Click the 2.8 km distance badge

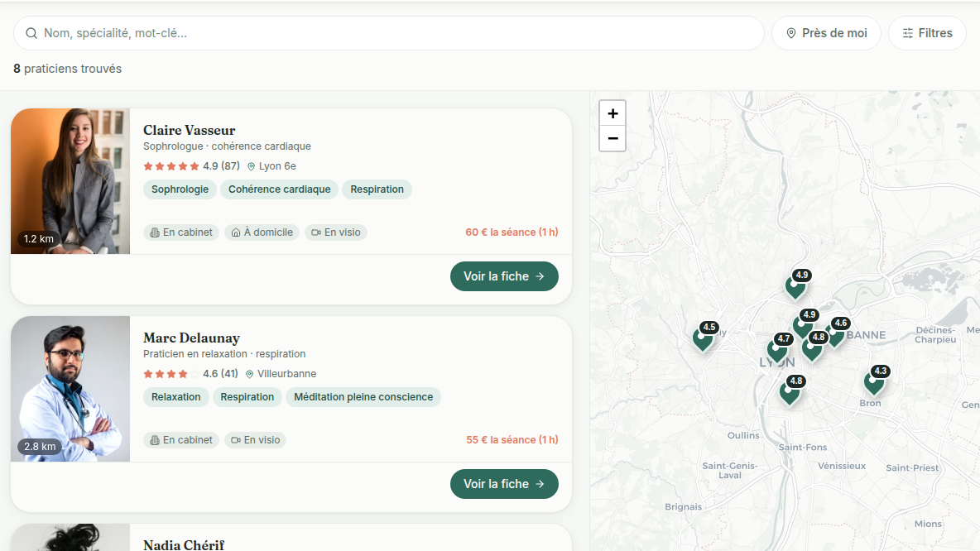40,446
